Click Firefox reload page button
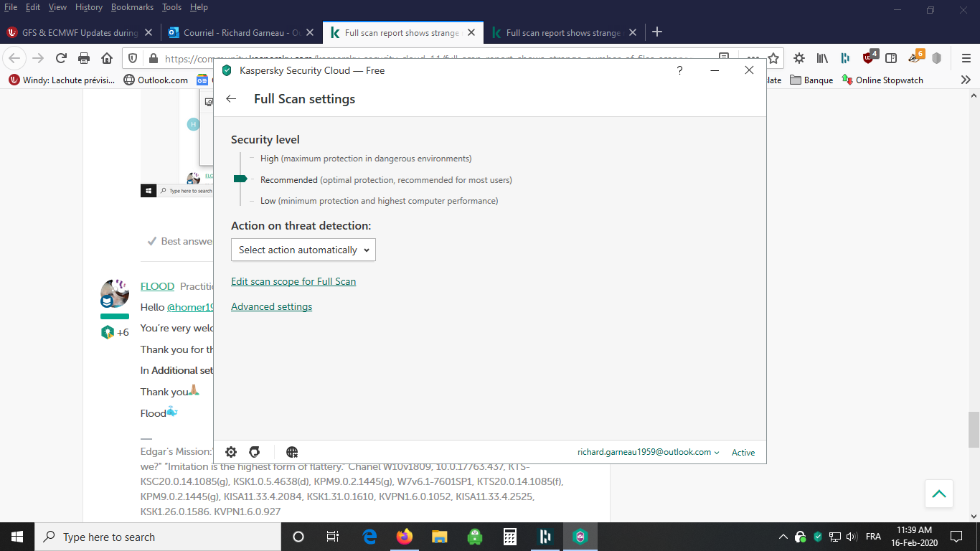 [61, 58]
